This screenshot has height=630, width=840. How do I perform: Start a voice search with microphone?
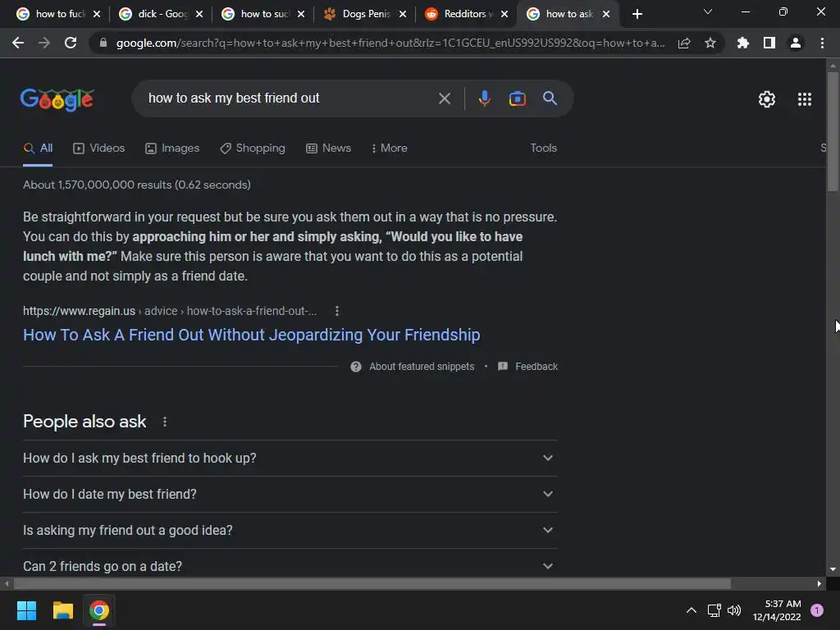(484, 98)
